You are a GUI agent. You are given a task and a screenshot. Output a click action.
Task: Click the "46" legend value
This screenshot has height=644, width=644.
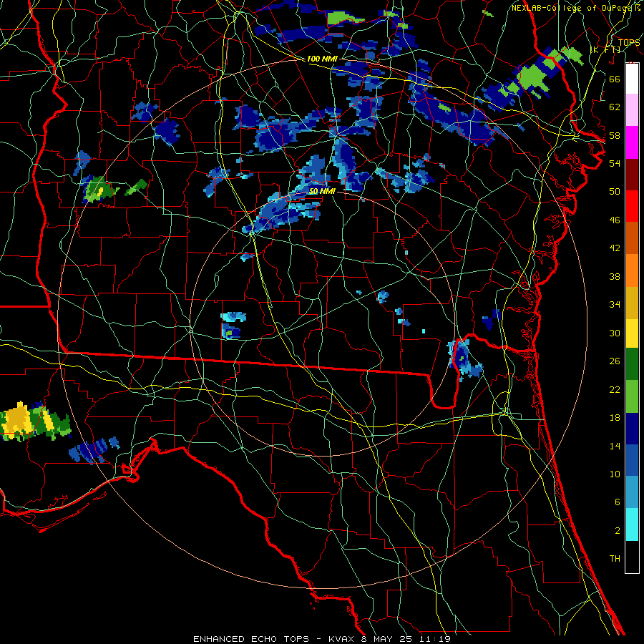615,220
